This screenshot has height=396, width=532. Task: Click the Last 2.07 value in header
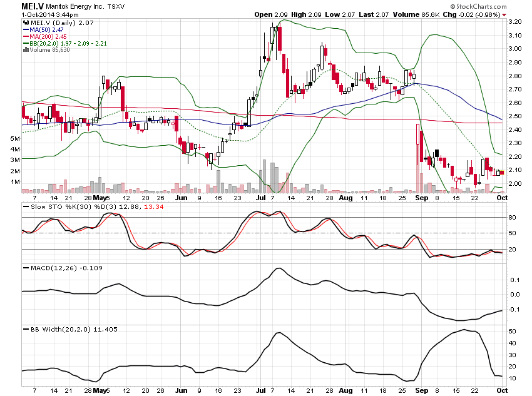pyautogui.click(x=374, y=14)
